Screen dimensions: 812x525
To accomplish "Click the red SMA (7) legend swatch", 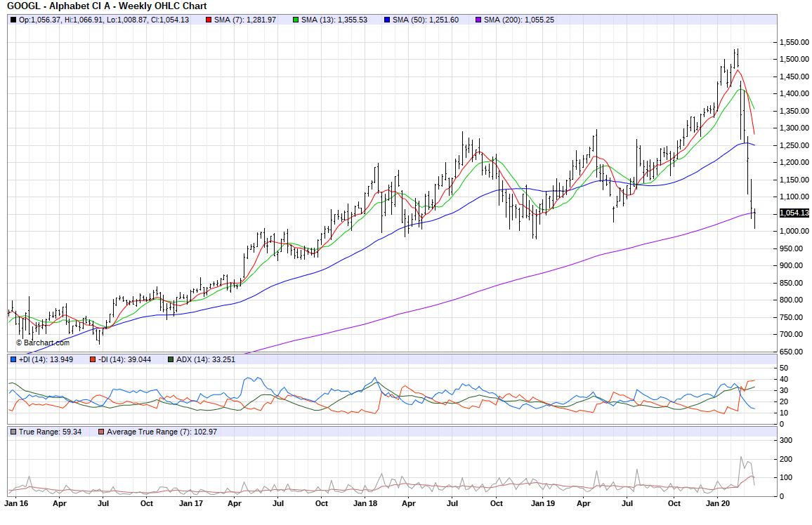I will [x=209, y=20].
